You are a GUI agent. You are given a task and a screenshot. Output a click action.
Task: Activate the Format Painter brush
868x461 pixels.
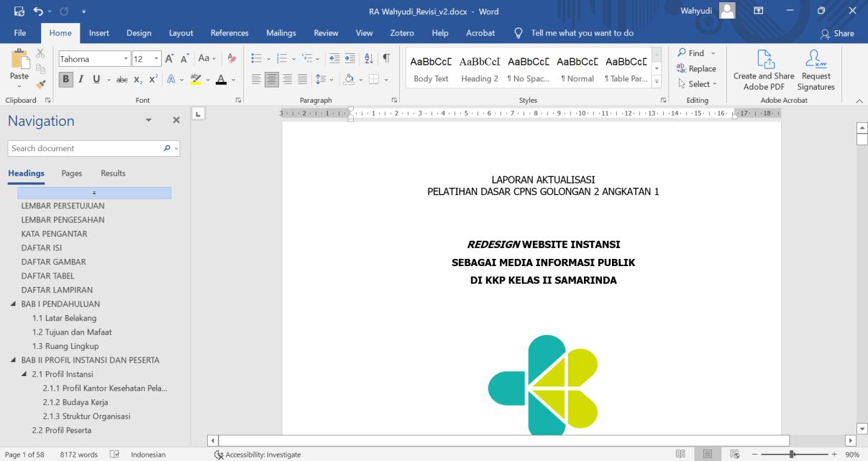40,83
